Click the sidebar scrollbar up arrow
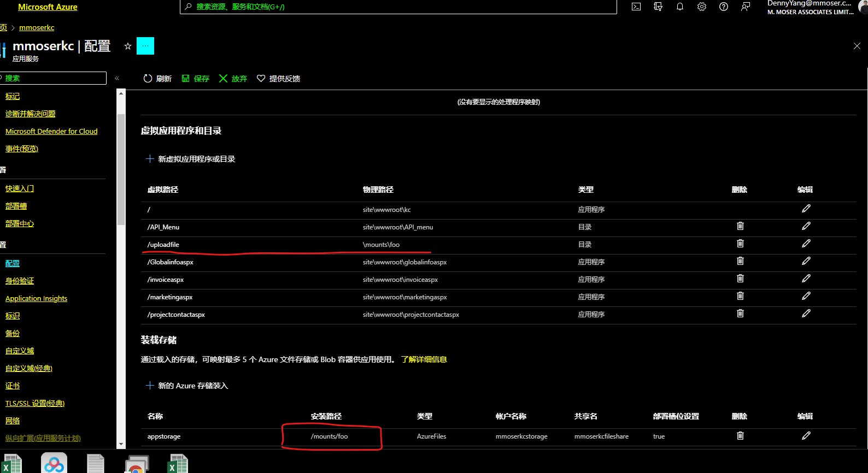This screenshot has height=473, width=868. (x=121, y=93)
